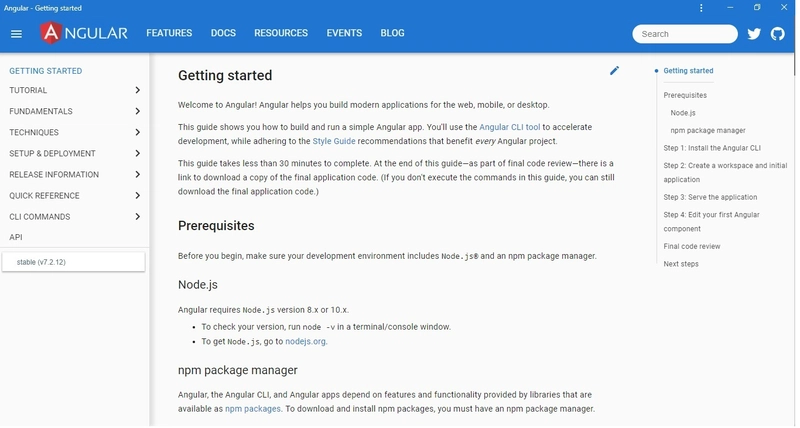Expand the Quick Reference chevron
Screen dimensions: 800x428
coord(137,195)
